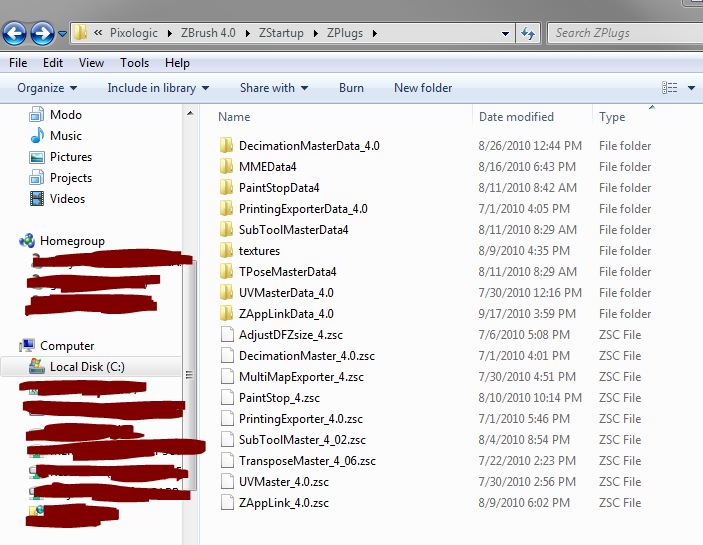Select the ZAppLink_4.0.zsc file name

284,503
